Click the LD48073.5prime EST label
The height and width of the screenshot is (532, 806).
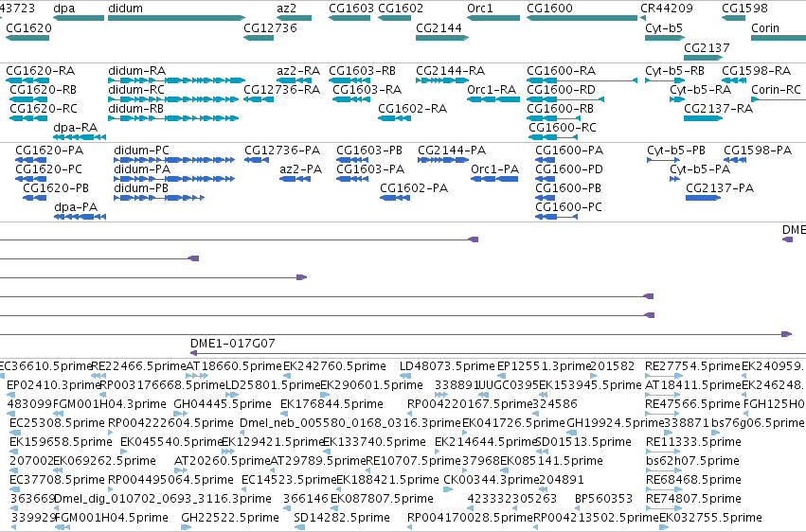click(447, 366)
